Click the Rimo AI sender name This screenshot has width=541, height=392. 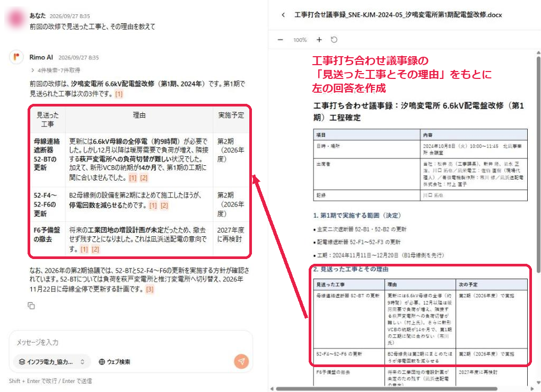tap(41, 57)
